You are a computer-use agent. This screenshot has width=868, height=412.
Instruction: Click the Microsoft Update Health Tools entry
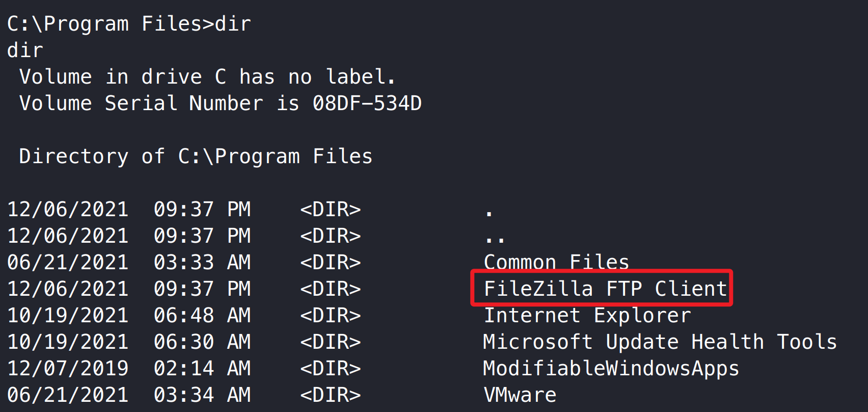(660, 342)
